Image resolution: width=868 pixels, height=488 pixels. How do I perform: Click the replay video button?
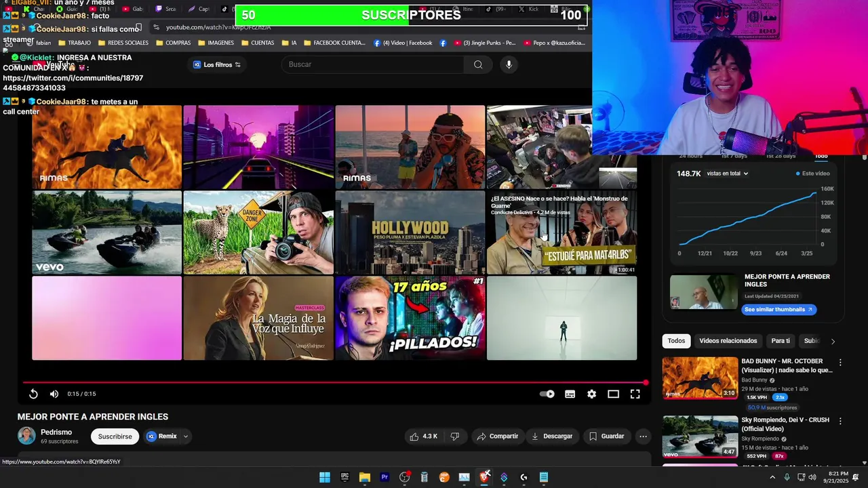pyautogui.click(x=33, y=394)
